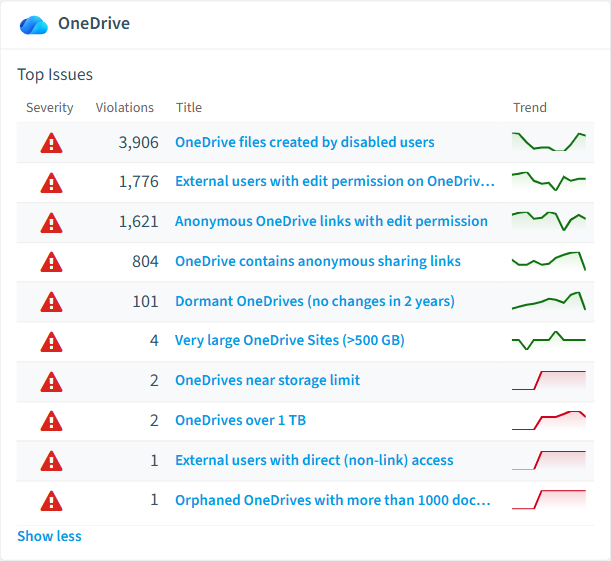Click warning icon next to 804 violations

click(x=51, y=261)
